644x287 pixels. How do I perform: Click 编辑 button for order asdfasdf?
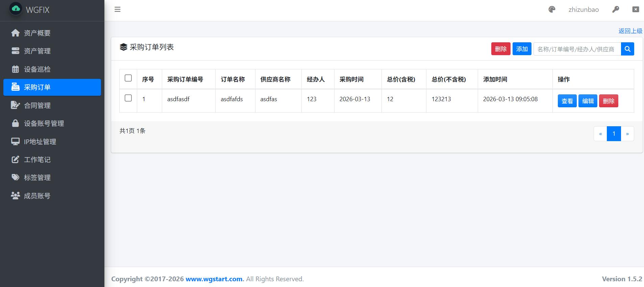pyautogui.click(x=588, y=101)
